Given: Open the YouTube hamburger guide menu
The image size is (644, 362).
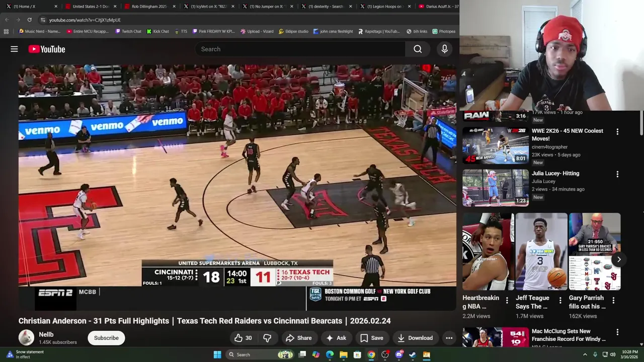Looking at the screenshot, I should [x=14, y=49].
